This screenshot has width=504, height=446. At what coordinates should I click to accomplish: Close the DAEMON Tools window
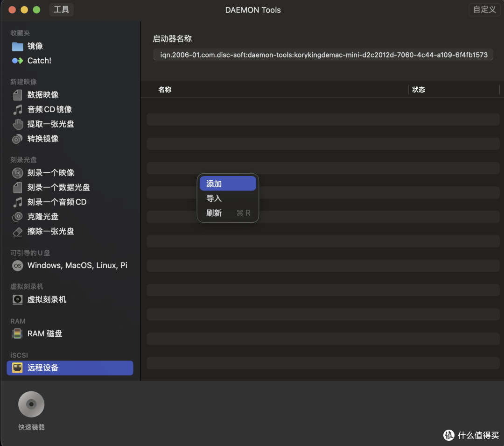tap(12, 10)
